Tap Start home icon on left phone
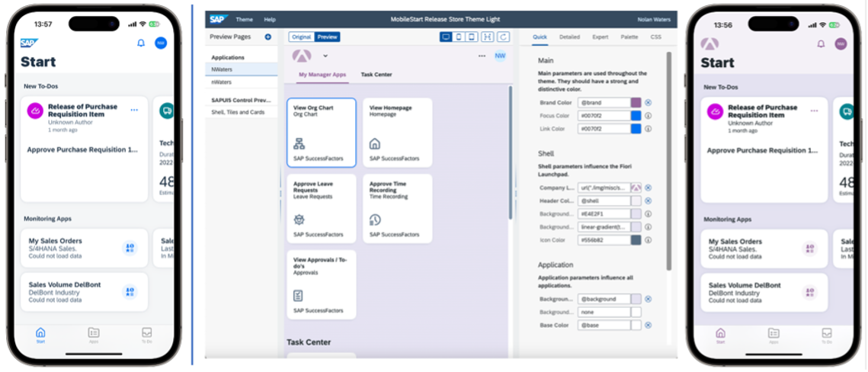Image resolution: width=868 pixels, height=372 pixels. [40, 335]
